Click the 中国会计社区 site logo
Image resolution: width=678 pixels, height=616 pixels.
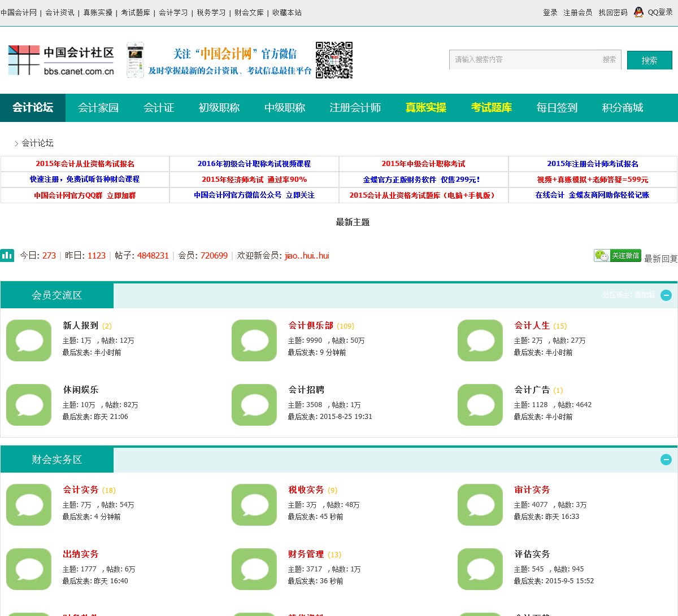[61, 60]
